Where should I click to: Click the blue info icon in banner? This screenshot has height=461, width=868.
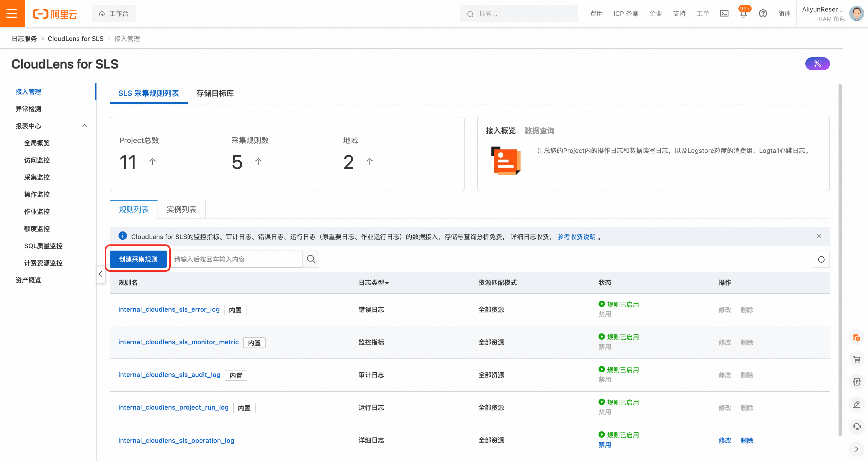pyautogui.click(x=123, y=236)
